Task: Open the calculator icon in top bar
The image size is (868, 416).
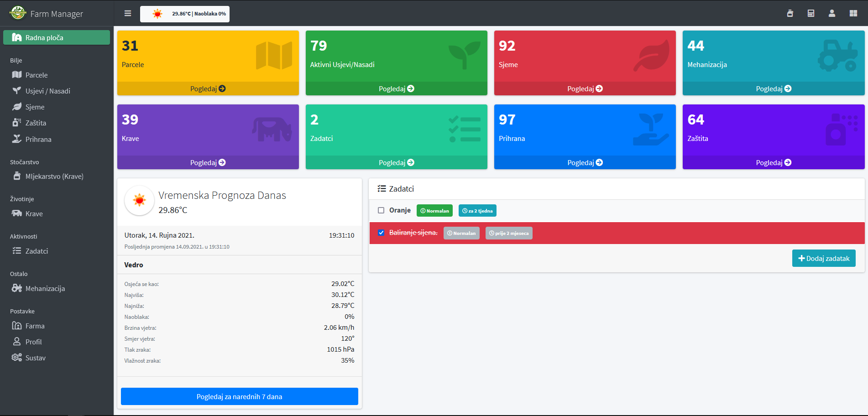Action: pos(811,14)
